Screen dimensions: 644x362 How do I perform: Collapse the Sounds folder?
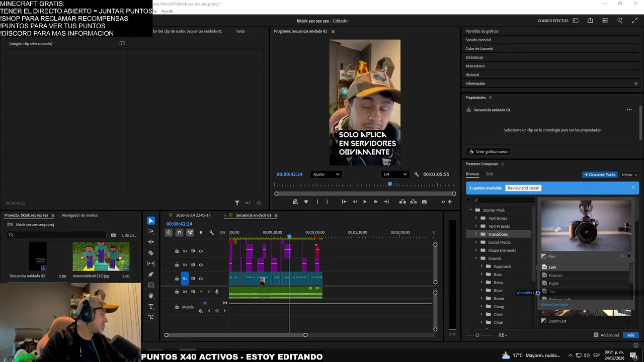[476, 258]
